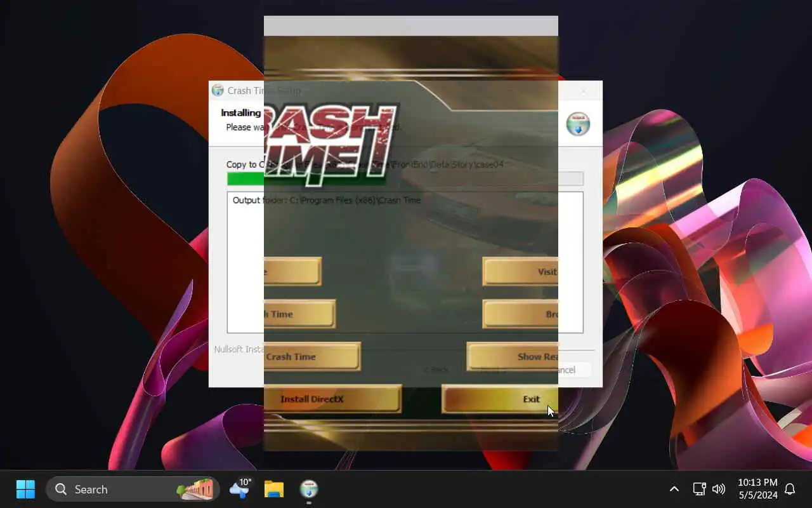Click the Show Readme button
Screen dimensions: 812x508
[513, 356]
